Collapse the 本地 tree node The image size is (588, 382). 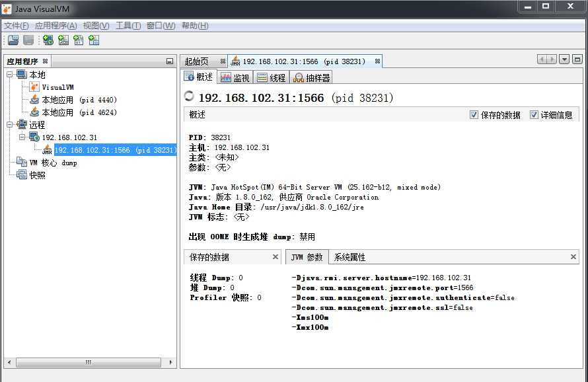[10, 74]
